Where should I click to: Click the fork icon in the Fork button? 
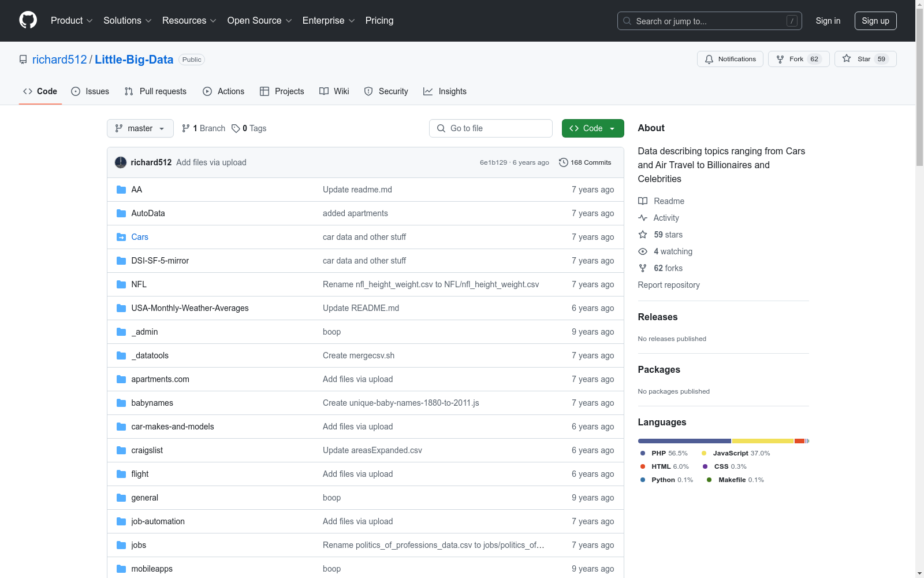(780, 59)
